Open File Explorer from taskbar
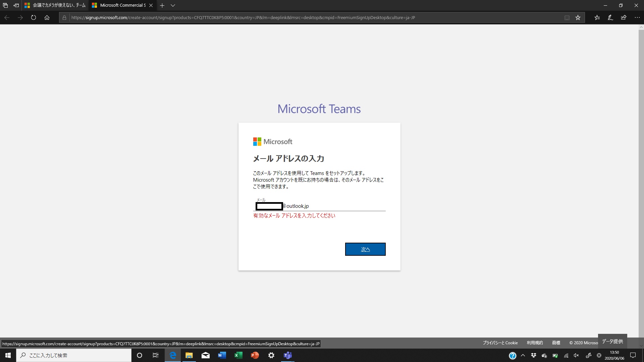Viewport: 644px width, 362px height. (189, 355)
